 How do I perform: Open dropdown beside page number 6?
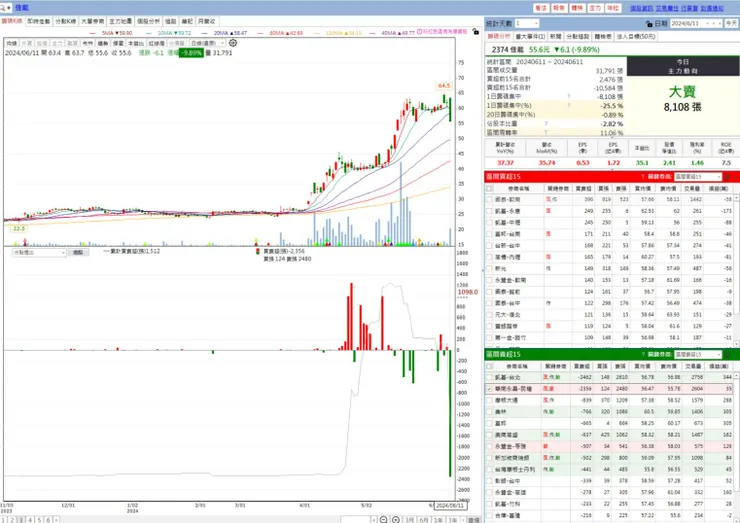(56, 520)
